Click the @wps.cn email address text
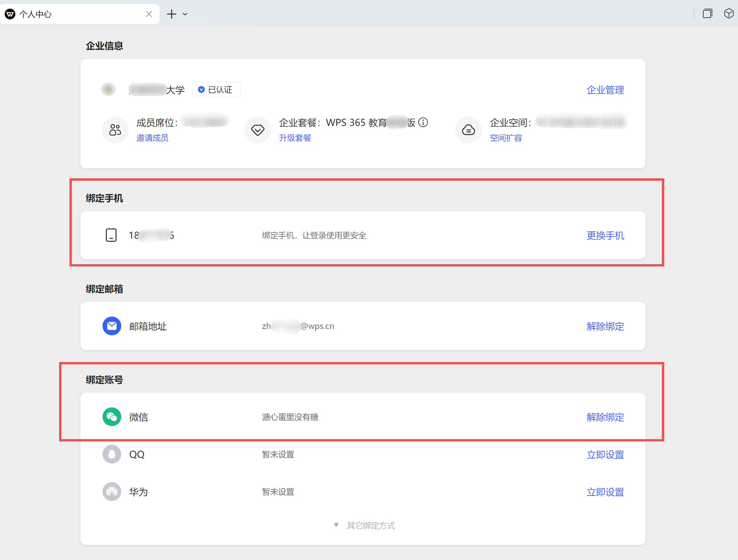This screenshot has width=738, height=560. click(298, 326)
